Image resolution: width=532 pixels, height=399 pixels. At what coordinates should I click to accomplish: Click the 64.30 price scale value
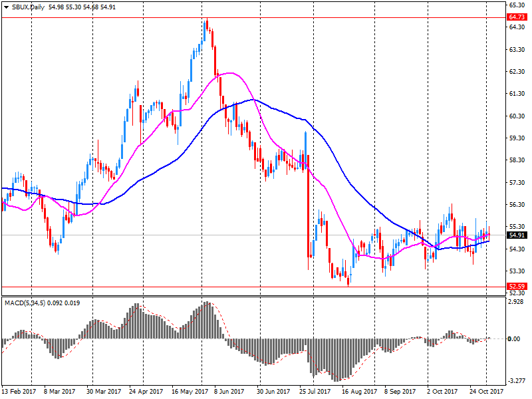click(517, 27)
